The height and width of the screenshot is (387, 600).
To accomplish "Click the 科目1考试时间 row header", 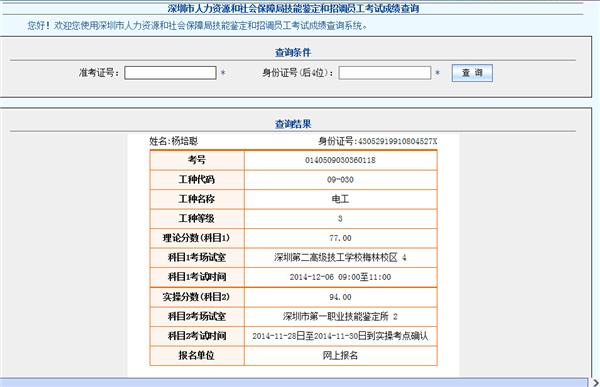I will (197, 277).
